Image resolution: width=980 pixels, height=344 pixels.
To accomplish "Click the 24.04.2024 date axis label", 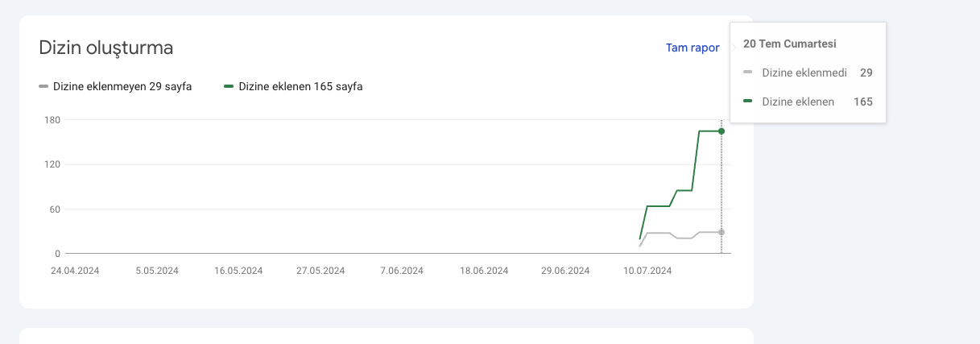I will (x=75, y=271).
